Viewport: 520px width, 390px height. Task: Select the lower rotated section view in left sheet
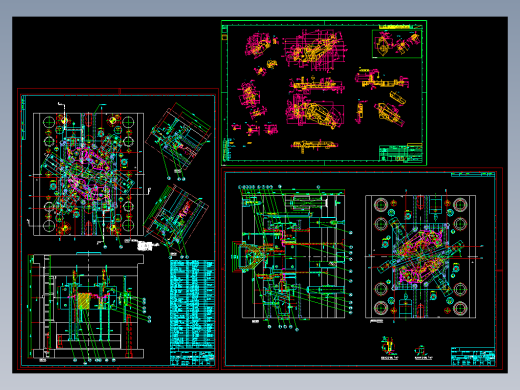[x=177, y=218]
